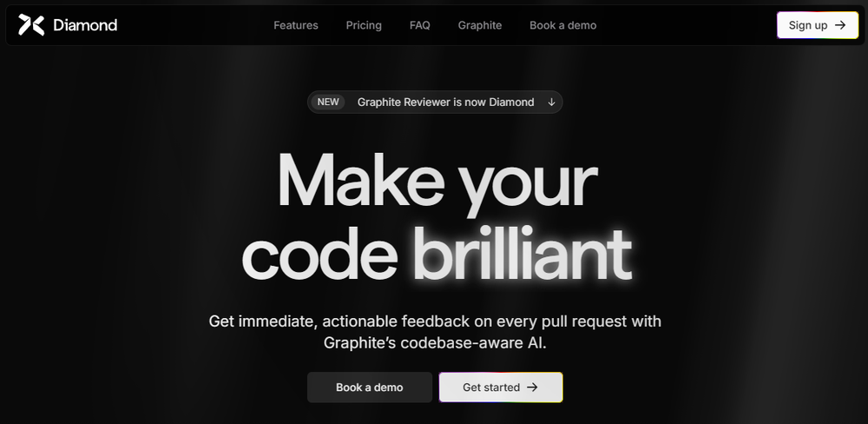
Task: Select Book a demo in the navigation bar
Action: point(563,25)
